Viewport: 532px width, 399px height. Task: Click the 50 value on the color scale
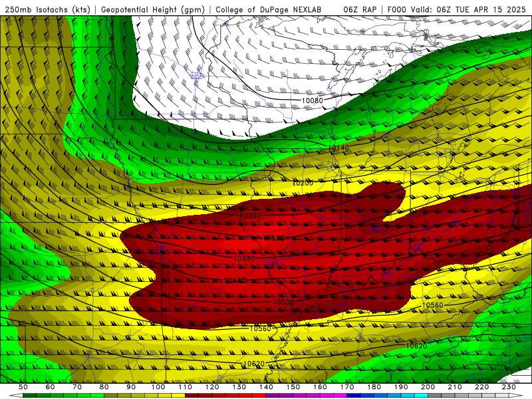(x=23, y=387)
